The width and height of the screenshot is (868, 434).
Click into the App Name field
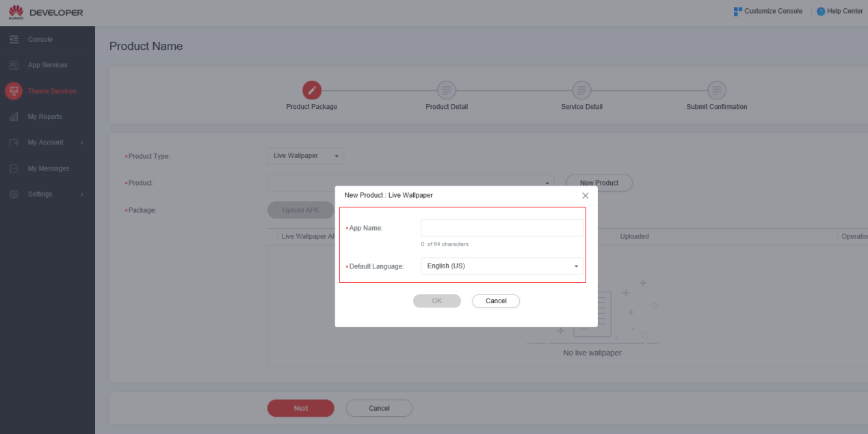(x=502, y=228)
